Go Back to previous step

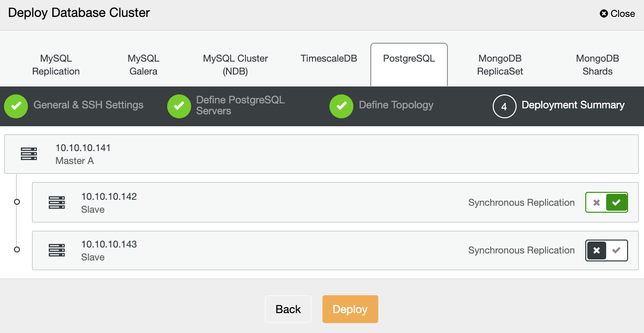click(288, 309)
